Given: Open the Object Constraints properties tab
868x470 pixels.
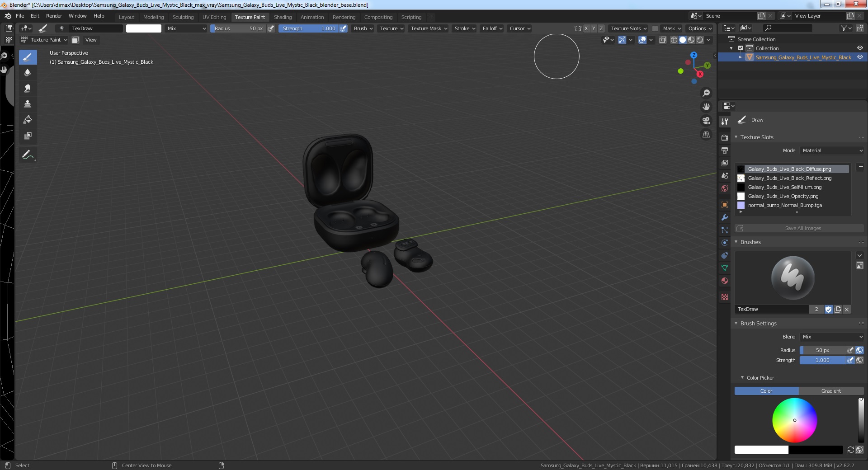Looking at the screenshot, I should (x=725, y=255).
